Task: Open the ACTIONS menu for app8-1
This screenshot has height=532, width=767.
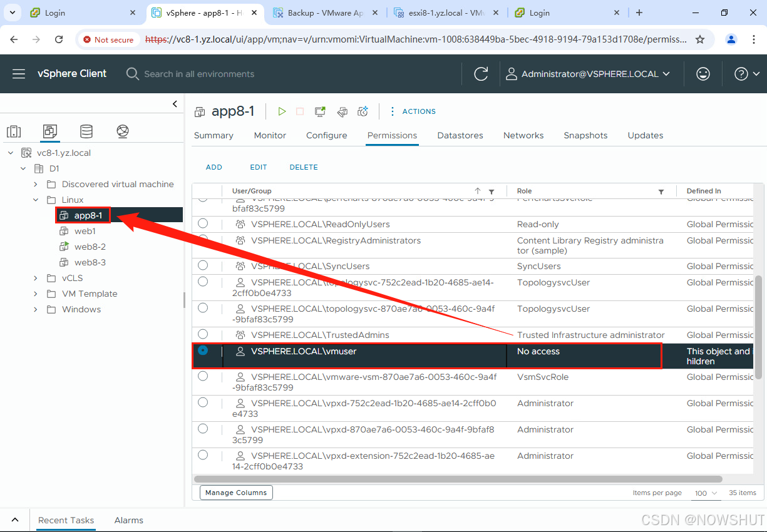Action: click(x=413, y=111)
